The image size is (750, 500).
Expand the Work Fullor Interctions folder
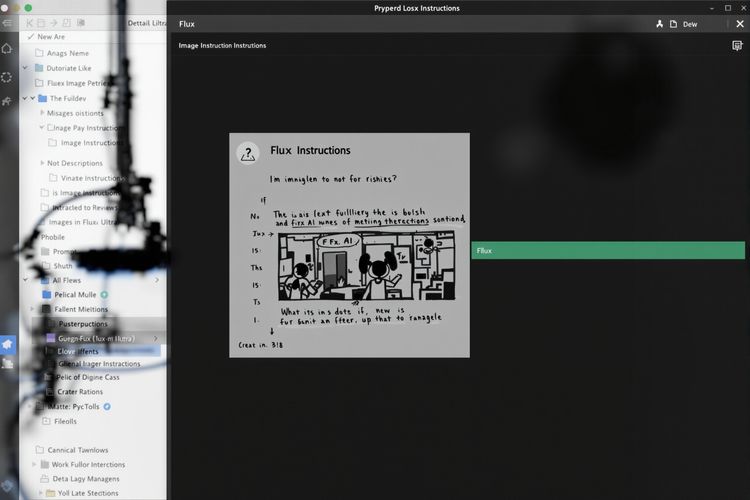pyautogui.click(x=34, y=464)
